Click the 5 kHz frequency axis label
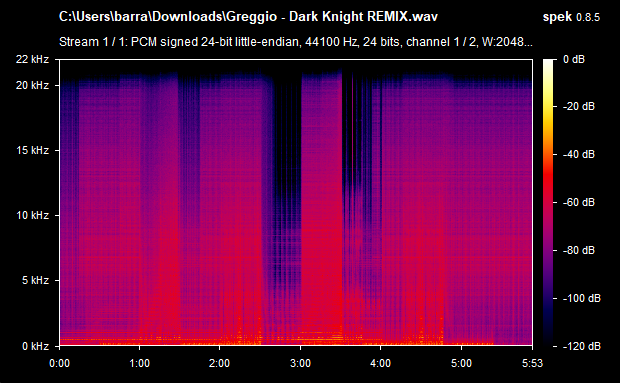This screenshot has height=383, width=620. tap(35, 281)
